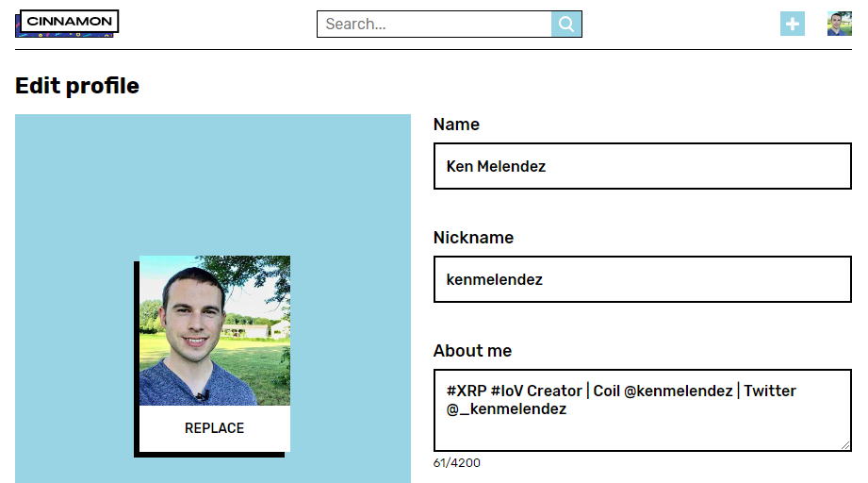Click the black shadow edge of photo card

136,358
